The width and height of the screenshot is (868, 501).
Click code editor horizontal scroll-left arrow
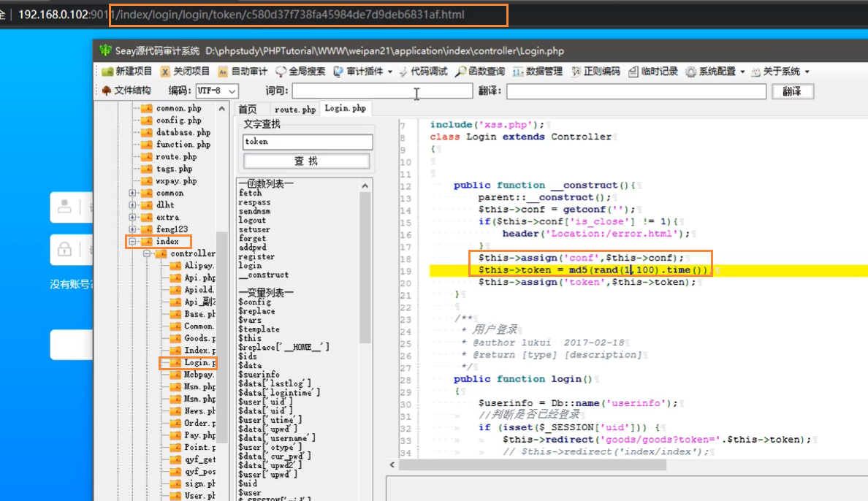(392, 465)
